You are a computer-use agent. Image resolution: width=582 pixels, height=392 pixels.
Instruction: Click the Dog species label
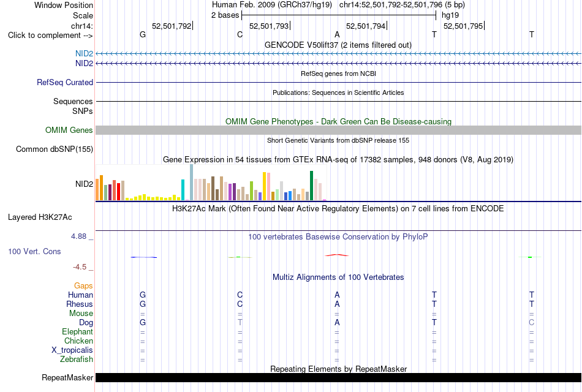click(x=86, y=323)
